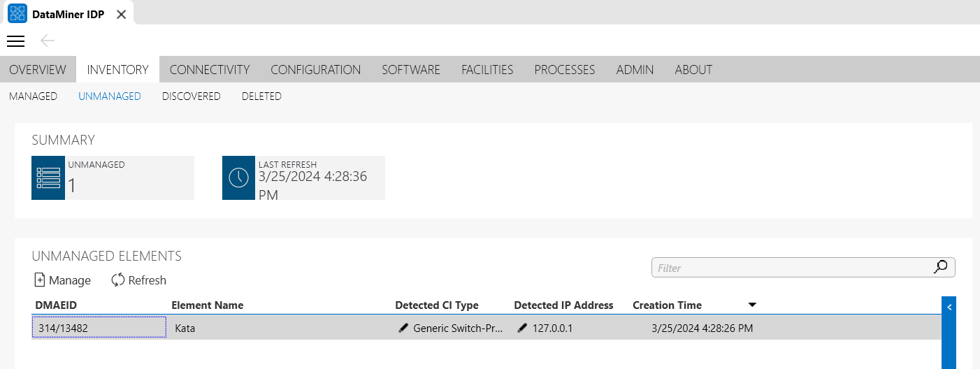Expand the blue side panel chevron

click(x=949, y=306)
